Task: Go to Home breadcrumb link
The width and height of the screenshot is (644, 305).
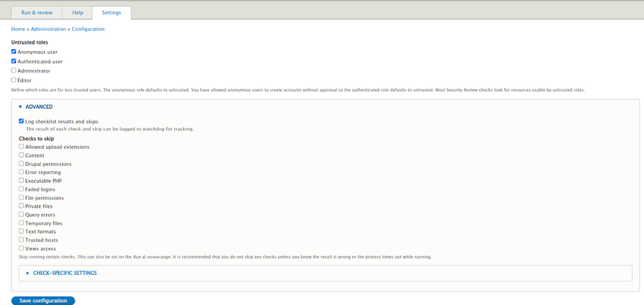Action: [x=18, y=29]
